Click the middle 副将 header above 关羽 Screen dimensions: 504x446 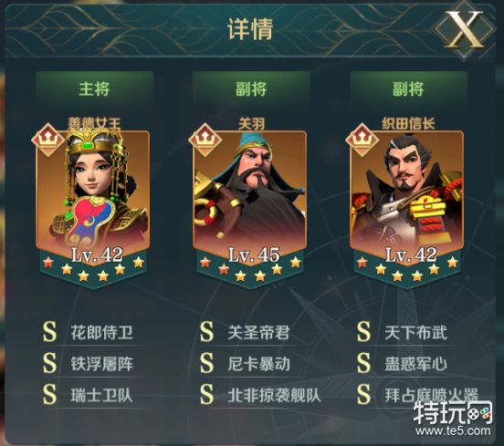251,88
